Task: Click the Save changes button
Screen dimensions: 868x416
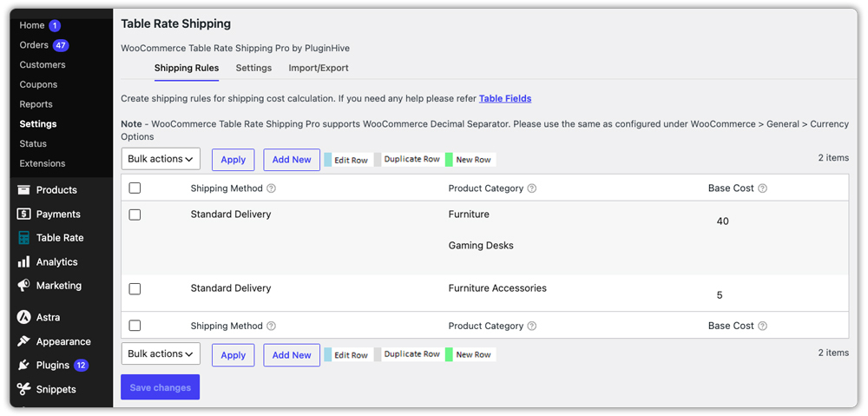Action: pos(161,387)
